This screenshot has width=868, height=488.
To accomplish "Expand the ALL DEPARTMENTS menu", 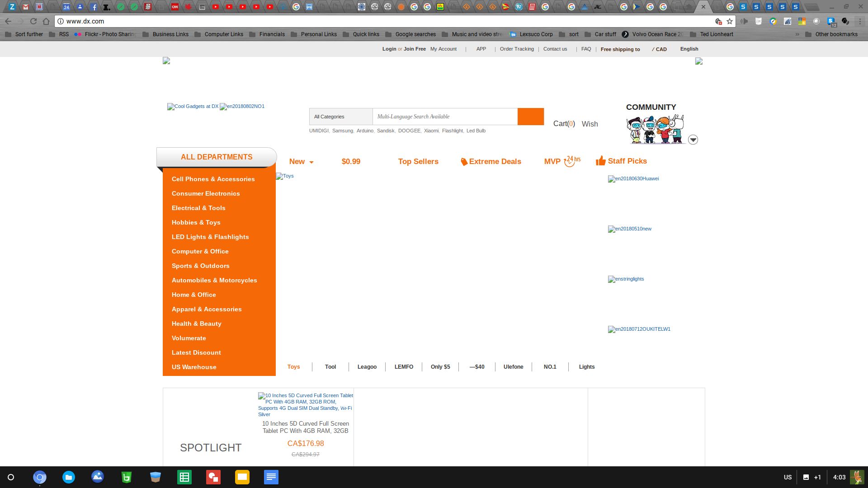I will [x=217, y=157].
